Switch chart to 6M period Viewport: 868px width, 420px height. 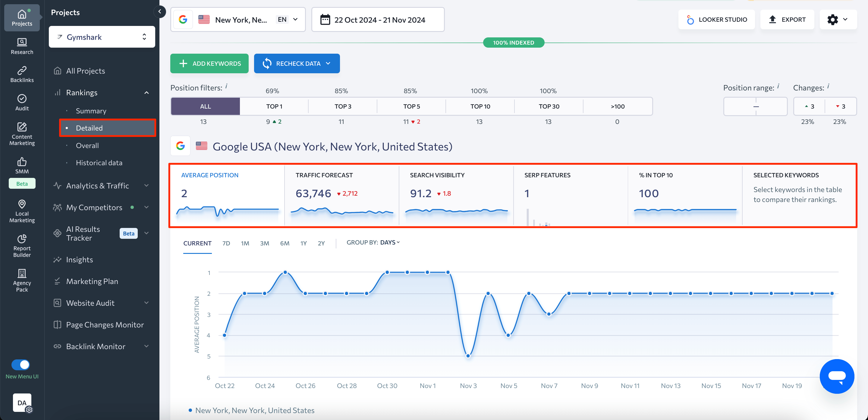pos(285,243)
